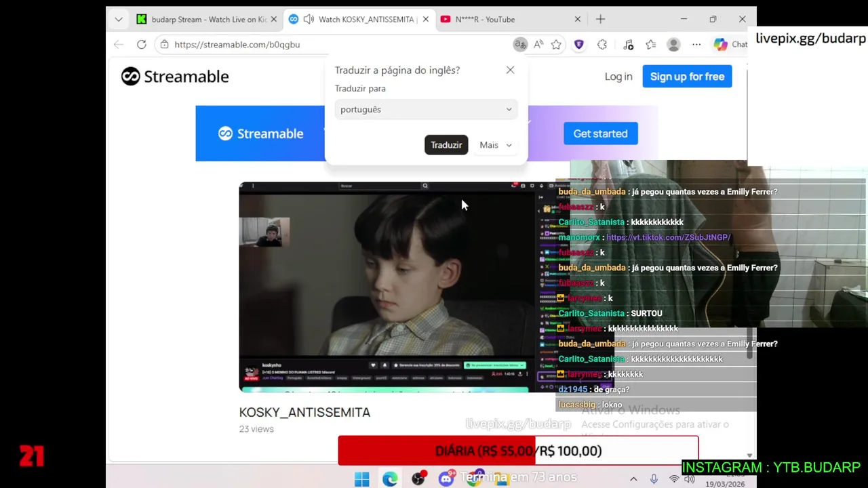Open the browser profile avatar
This screenshot has height=488, width=868.
[673, 45]
